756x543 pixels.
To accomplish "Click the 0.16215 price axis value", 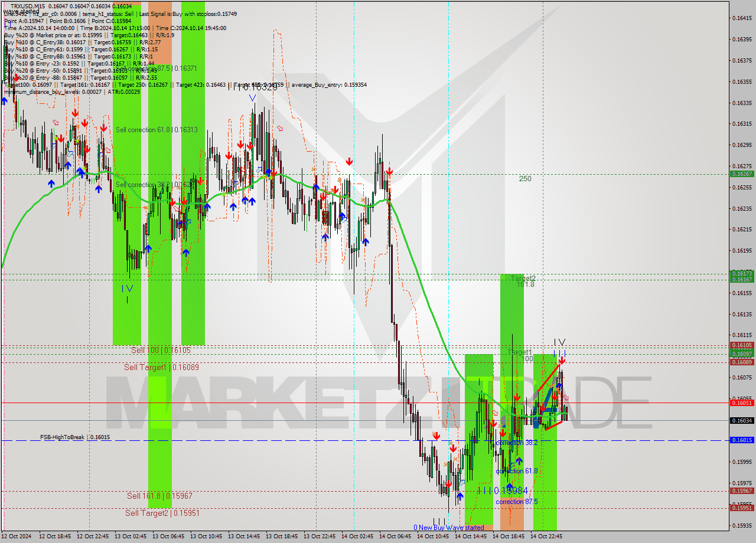I will [x=742, y=230].
